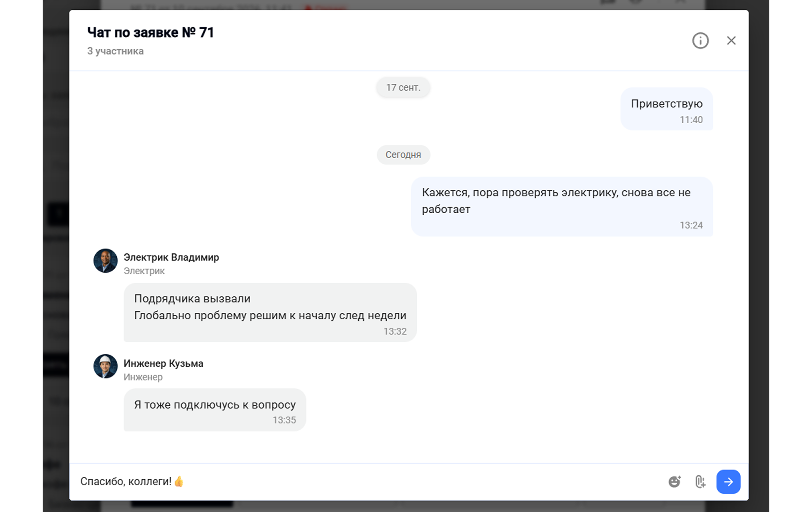Image resolution: width=812 pixels, height=512 pixels.
Task: Select the 'Подрядчика вызвали' message bubble
Action: (270, 312)
